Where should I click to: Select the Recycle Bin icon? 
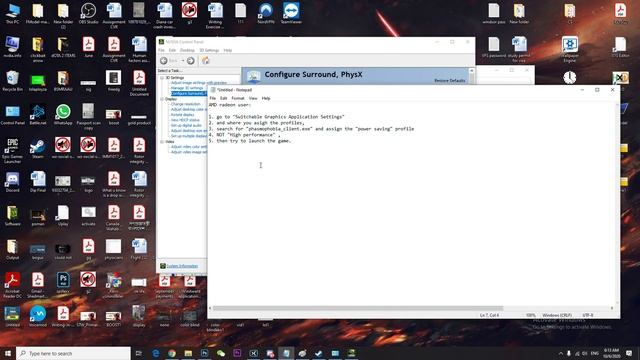(x=12, y=81)
